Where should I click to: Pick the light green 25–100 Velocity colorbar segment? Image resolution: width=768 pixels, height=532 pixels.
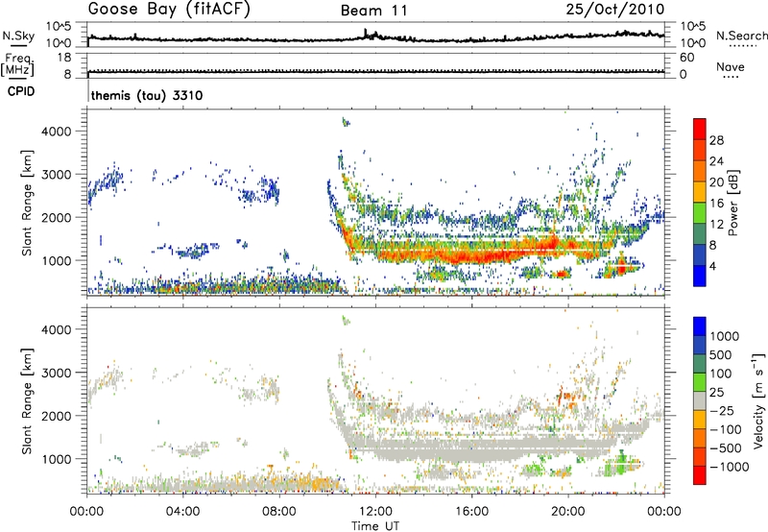point(700,382)
